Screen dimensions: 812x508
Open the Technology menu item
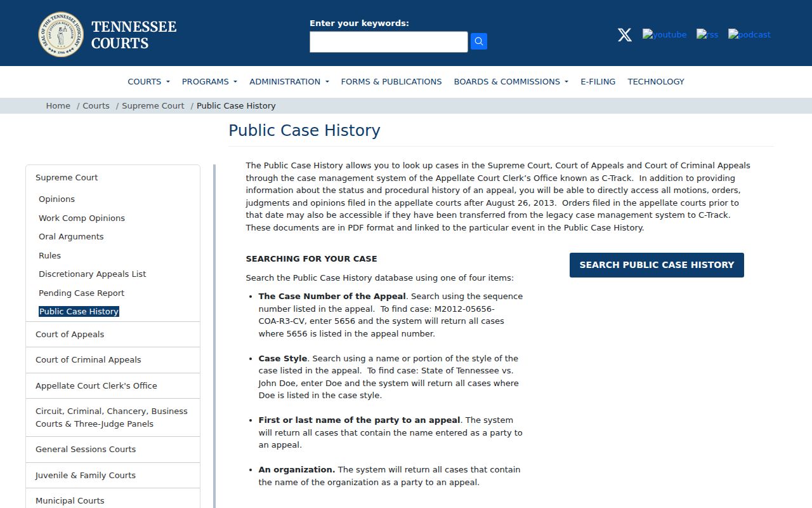click(x=656, y=81)
